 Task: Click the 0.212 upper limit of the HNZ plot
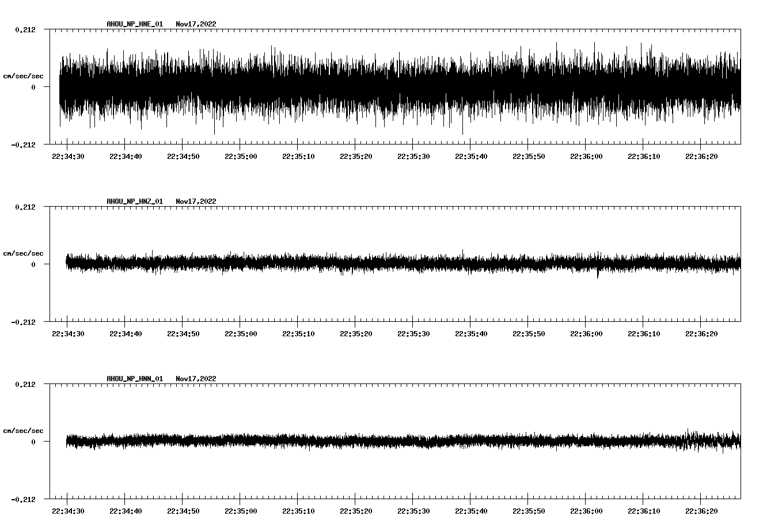[25, 207]
